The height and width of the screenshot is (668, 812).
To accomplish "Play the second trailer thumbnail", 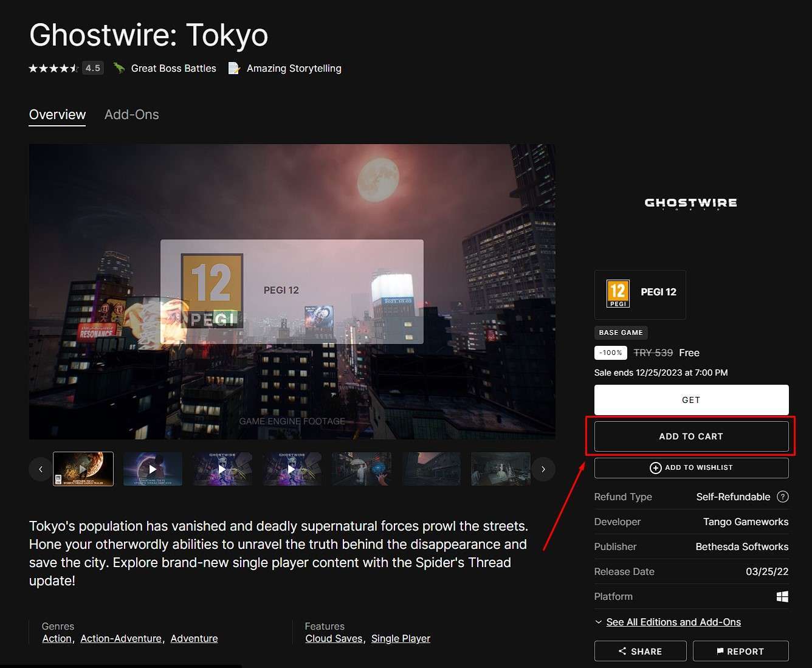I will pos(153,469).
